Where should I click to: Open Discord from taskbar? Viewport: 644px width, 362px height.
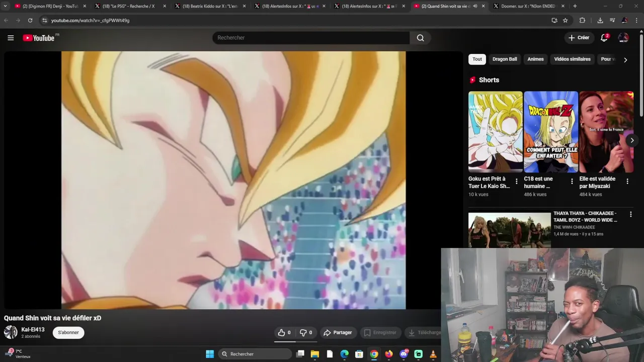404,354
